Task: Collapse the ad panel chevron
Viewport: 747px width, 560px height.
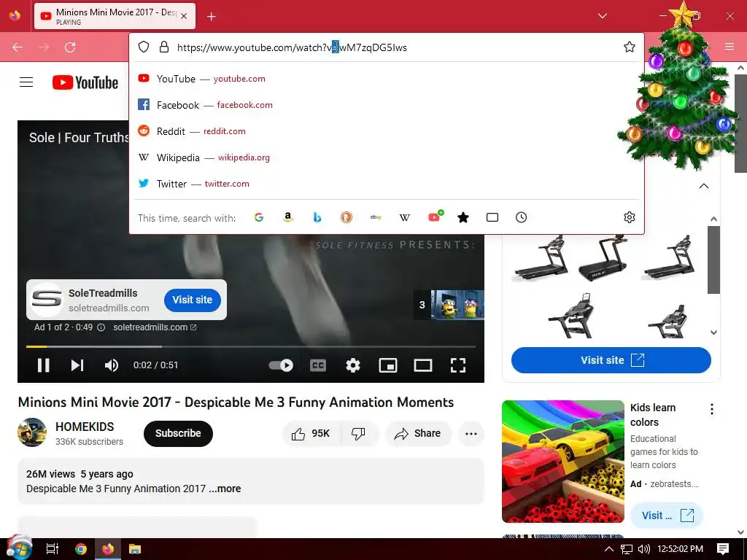Action: (704, 186)
